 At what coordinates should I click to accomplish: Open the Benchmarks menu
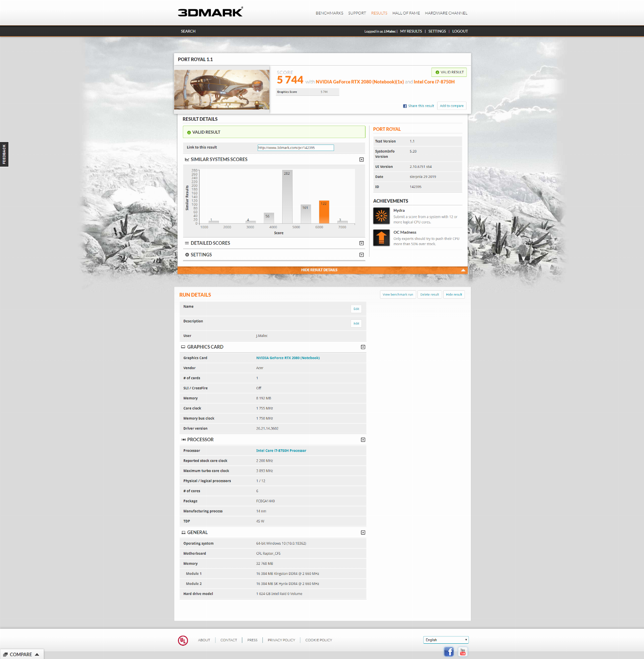[x=329, y=13]
